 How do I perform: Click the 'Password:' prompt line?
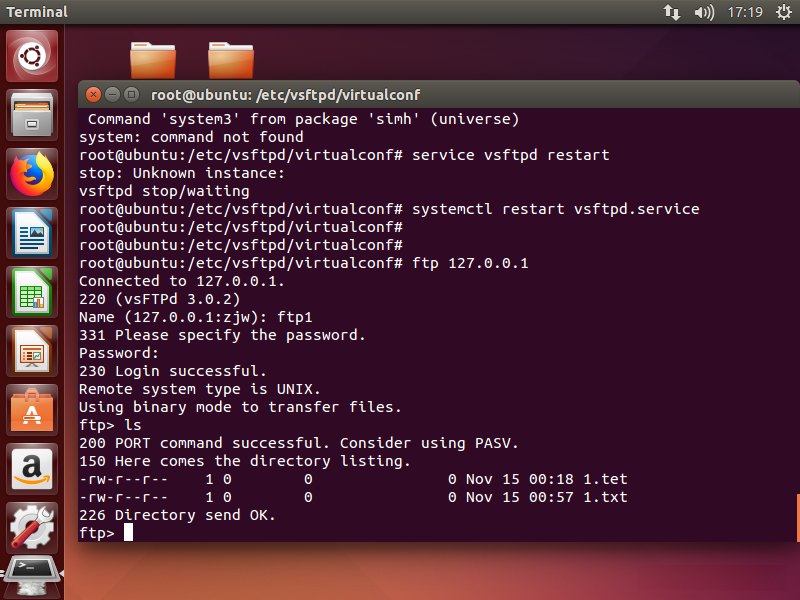coord(119,353)
